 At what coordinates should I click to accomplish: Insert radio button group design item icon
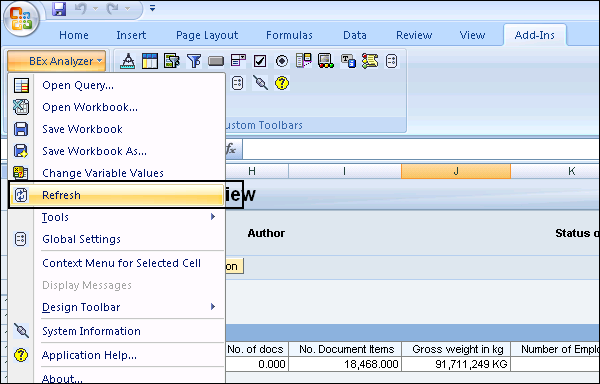(x=282, y=61)
